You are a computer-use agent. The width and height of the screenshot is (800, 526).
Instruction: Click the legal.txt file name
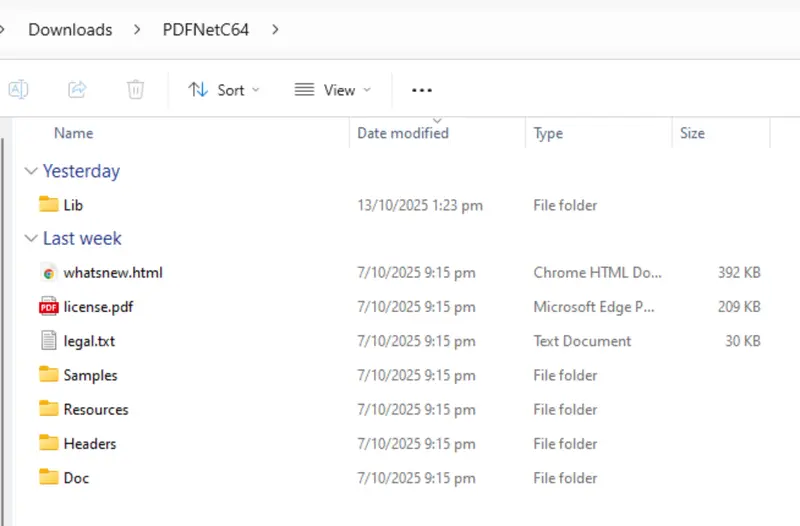pos(89,341)
